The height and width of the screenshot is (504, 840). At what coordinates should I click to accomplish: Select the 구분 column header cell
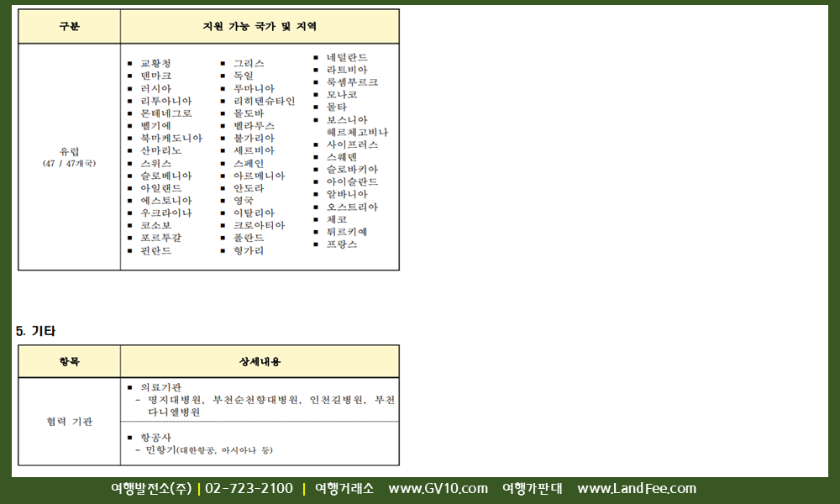click(69, 27)
